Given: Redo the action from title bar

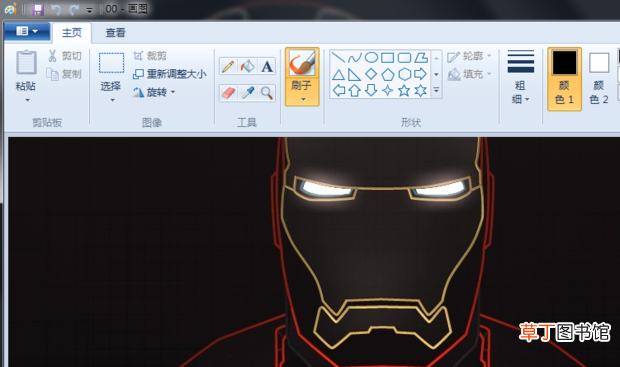Looking at the screenshot, I should [x=73, y=9].
